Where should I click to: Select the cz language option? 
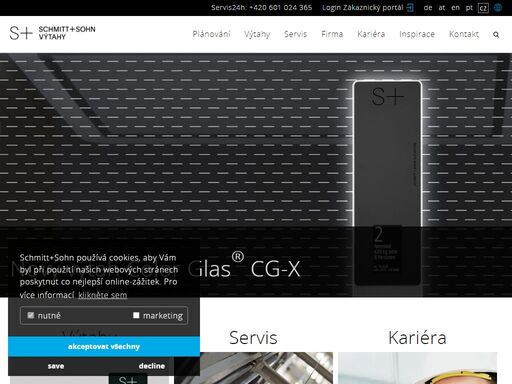pos(483,8)
